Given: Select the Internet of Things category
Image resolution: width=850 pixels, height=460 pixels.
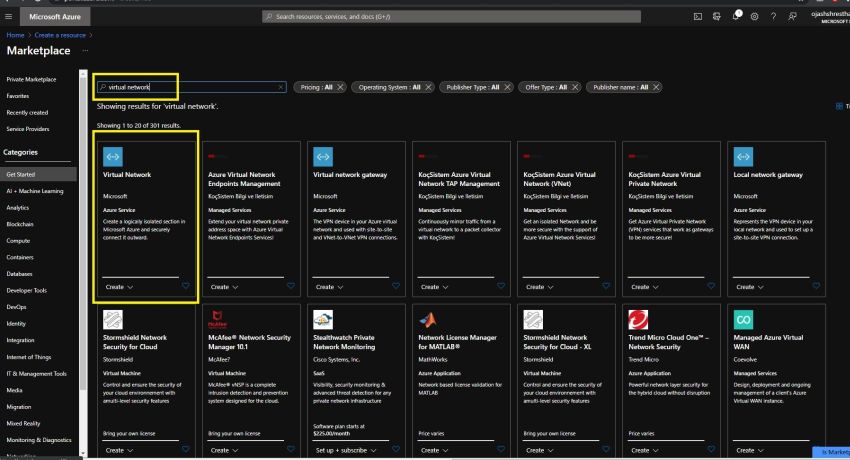Looking at the screenshot, I should [29, 357].
